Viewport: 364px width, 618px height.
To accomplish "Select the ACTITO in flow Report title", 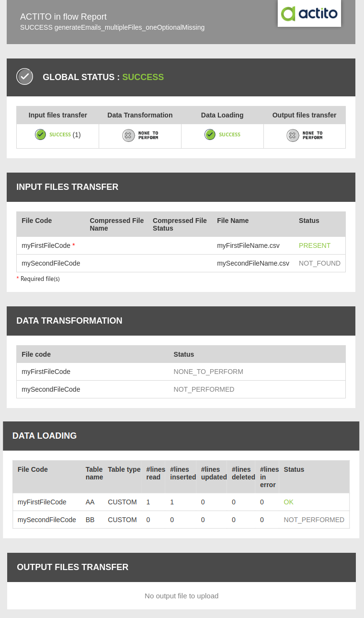I will click(63, 17).
